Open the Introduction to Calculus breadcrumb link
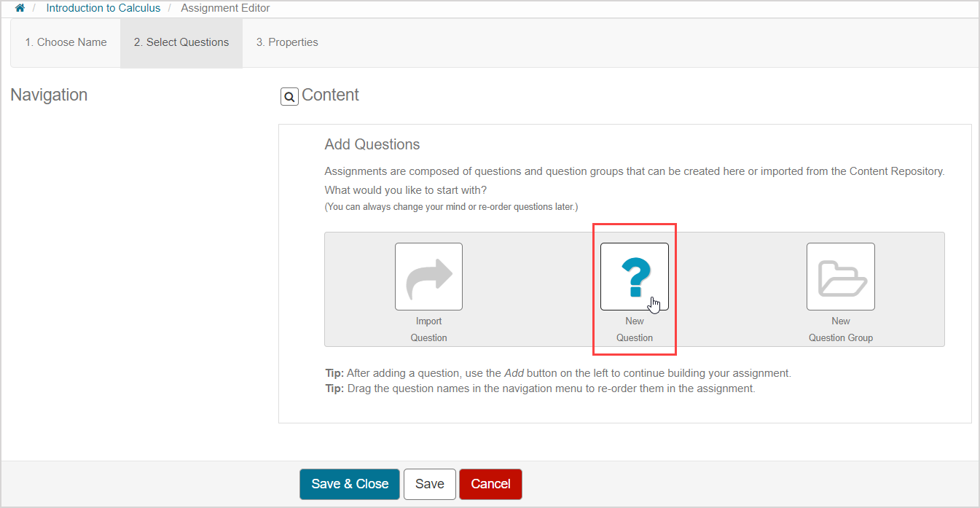Viewport: 980px width, 508px height. pyautogui.click(x=103, y=8)
